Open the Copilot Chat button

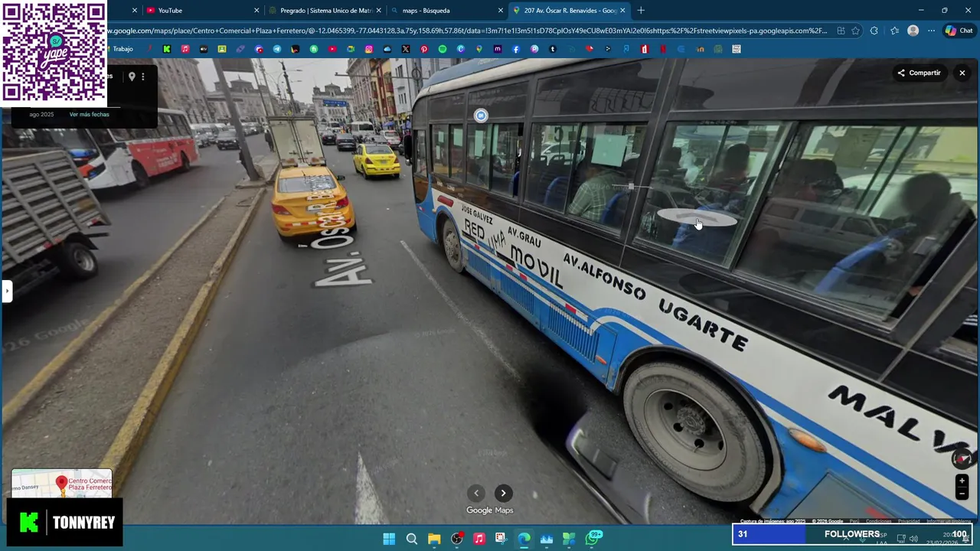959,31
